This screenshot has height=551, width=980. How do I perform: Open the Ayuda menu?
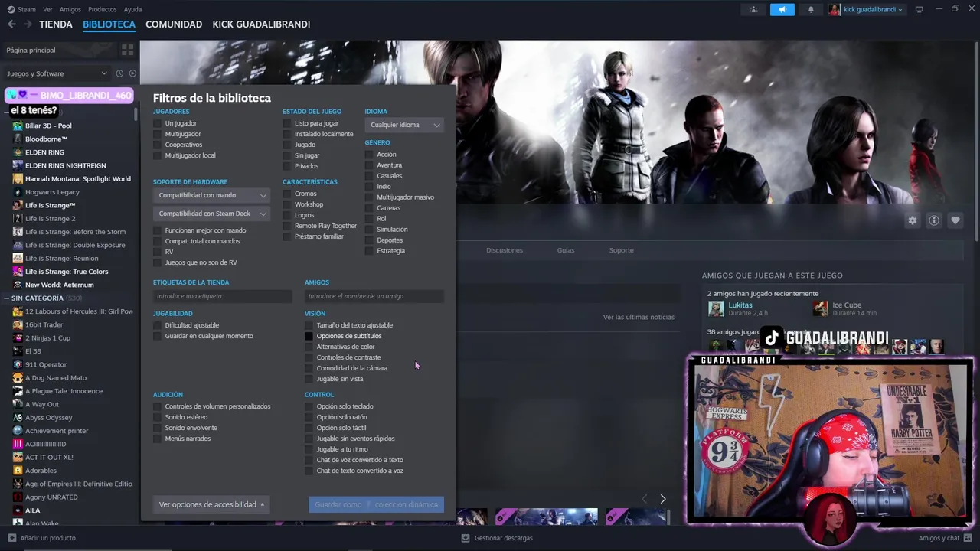tap(132, 9)
